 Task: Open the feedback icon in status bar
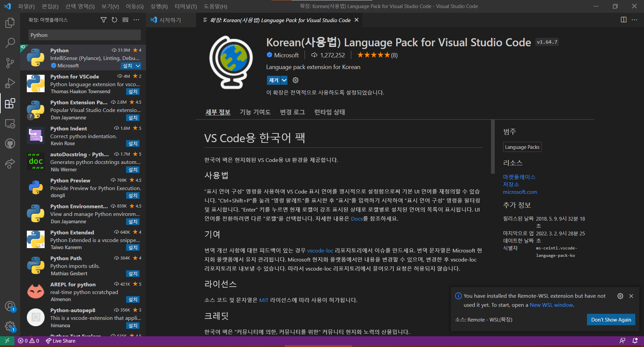622,341
